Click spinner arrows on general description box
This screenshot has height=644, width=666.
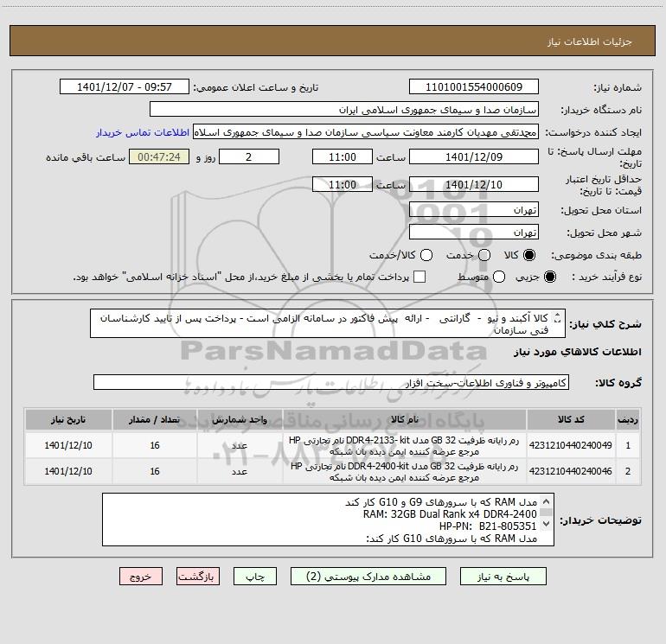point(558,318)
